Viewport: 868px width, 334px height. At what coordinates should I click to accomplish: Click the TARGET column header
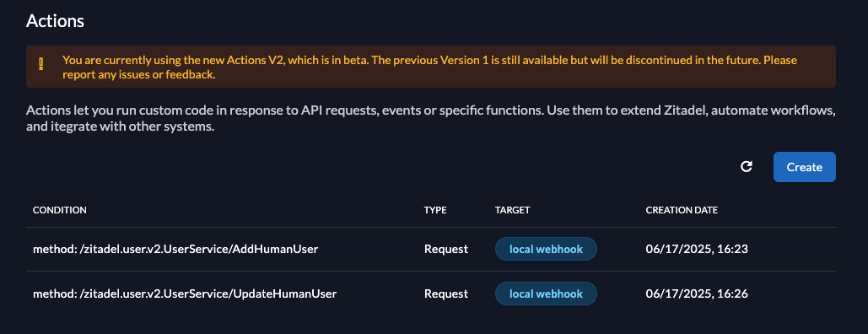tap(513, 210)
